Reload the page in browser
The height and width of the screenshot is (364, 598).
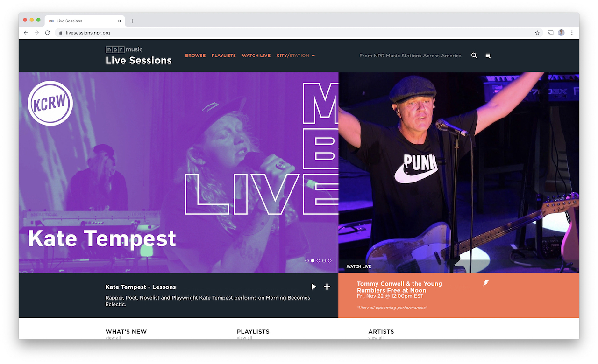click(47, 33)
